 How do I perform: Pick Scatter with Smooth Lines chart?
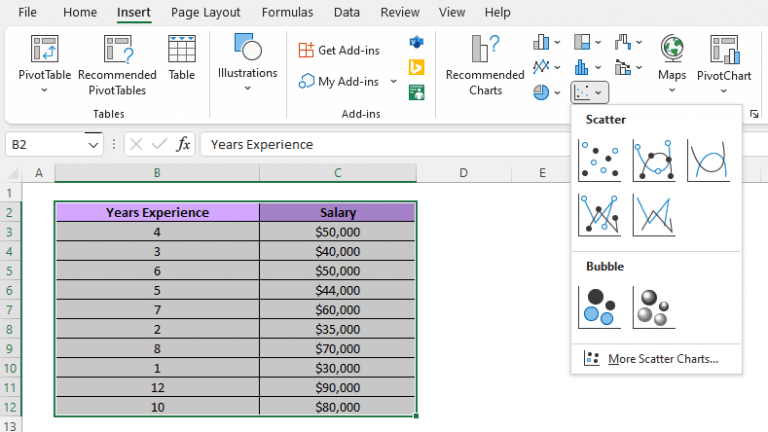click(708, 160)
